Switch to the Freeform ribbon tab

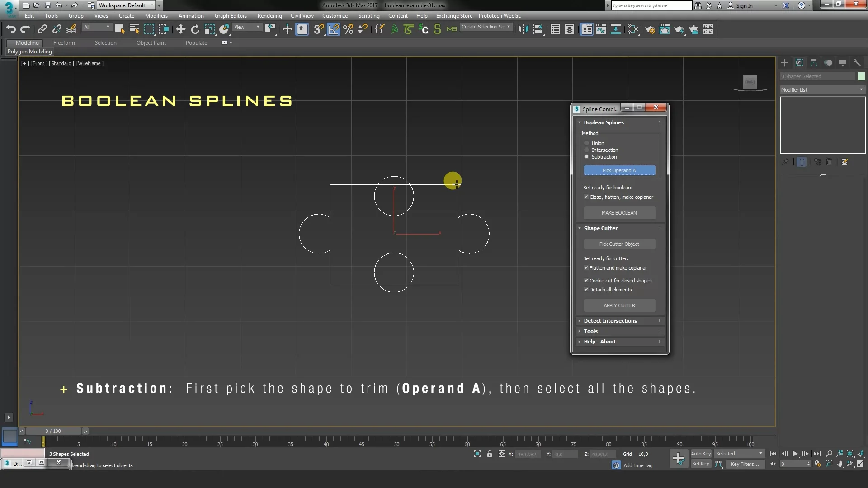point(64,42)
